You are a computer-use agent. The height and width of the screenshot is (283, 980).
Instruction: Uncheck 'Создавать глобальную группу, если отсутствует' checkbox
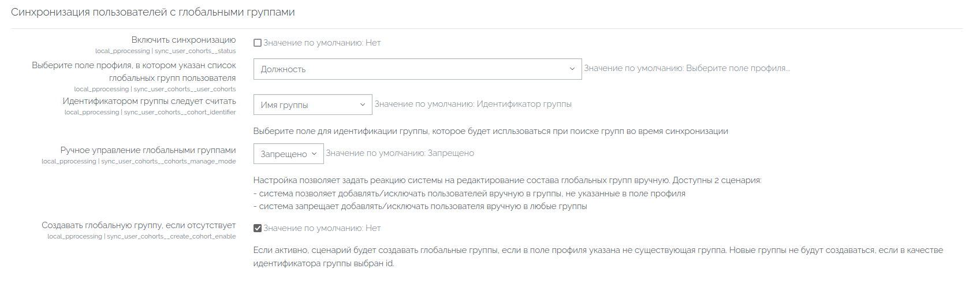[258, 228]
